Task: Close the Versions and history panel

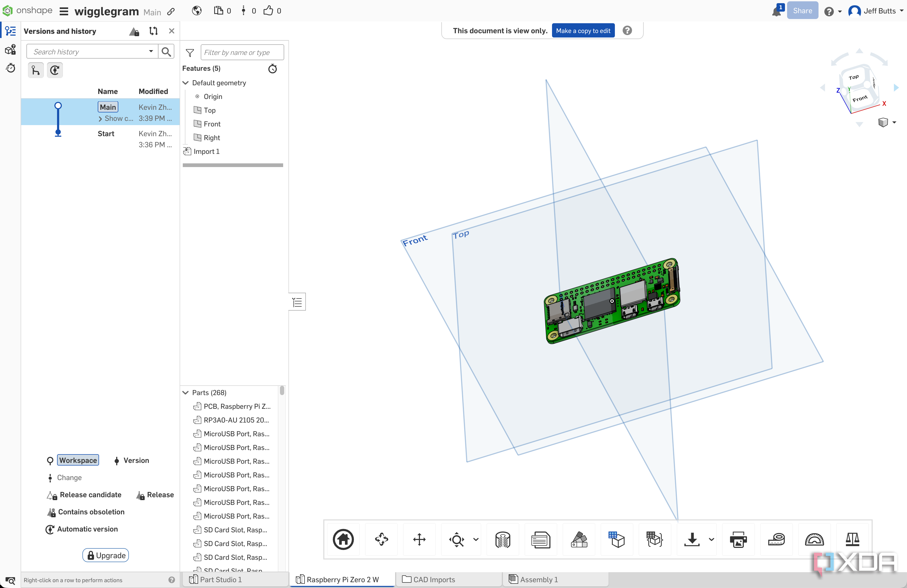Action: [171, 31]
